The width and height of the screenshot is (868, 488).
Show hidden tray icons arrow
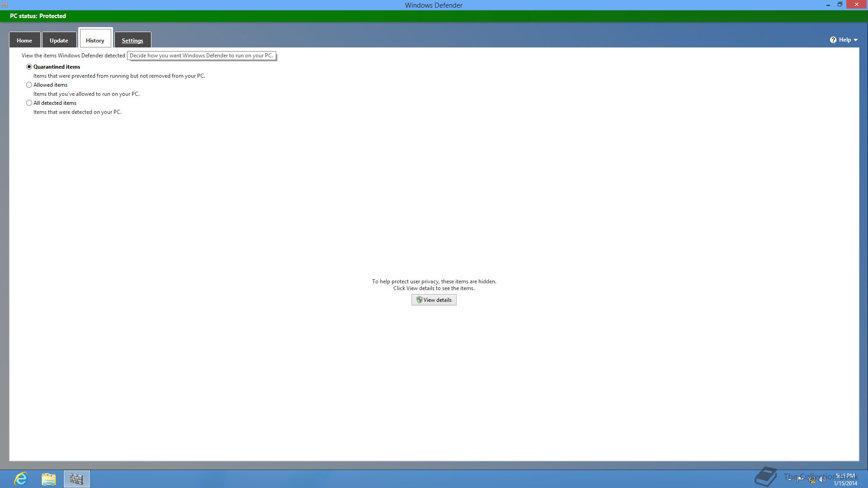click(x=789, y=479)
